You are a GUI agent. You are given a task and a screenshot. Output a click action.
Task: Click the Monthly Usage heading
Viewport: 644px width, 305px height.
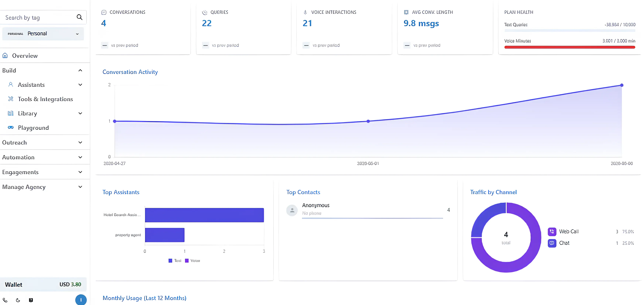[x=144, y=298]
